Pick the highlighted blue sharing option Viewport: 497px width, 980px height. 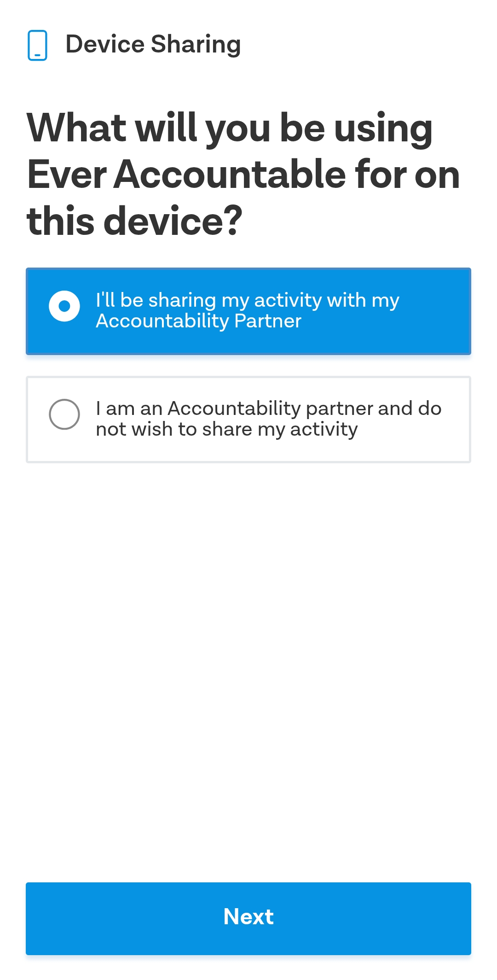[x=248, y=311]
